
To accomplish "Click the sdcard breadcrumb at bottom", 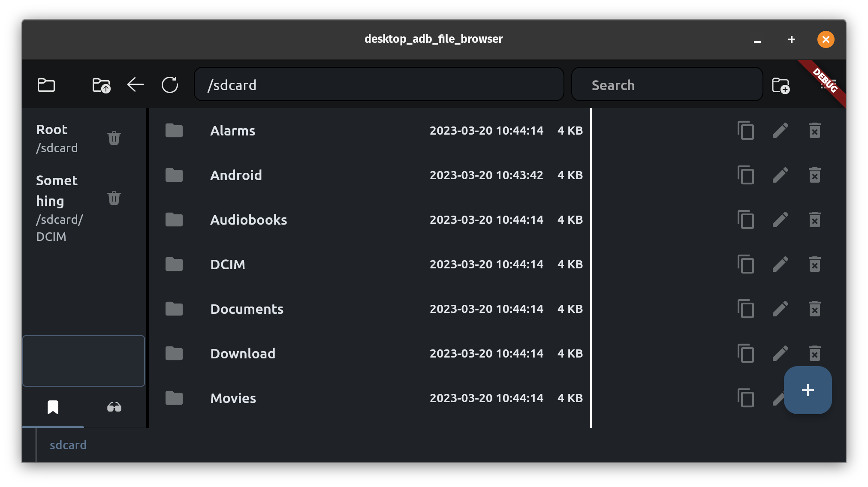I will tap(68, 445).
